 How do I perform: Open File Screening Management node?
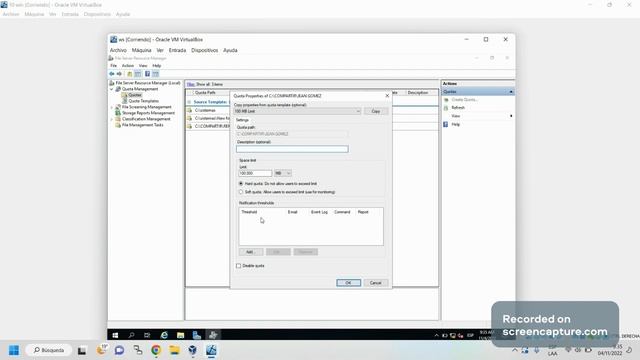(x=147, y=107)
